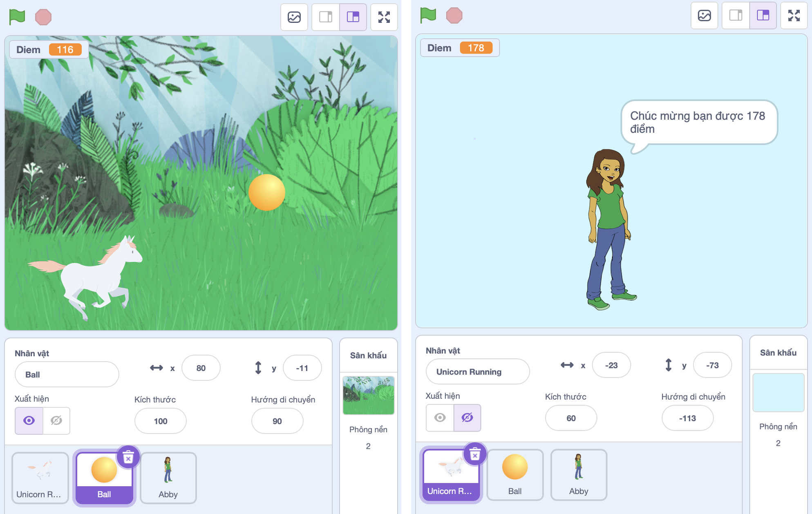Open direction field showing -113
812x514 pixels.
click(687, 418)
